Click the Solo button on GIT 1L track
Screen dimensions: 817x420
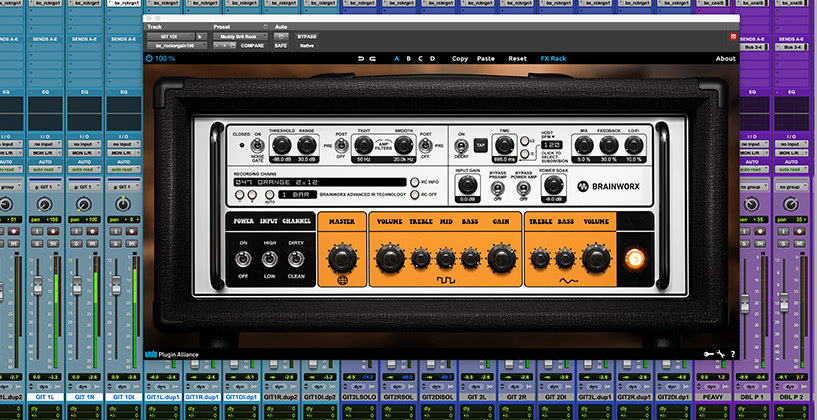(x=36, y=243)
